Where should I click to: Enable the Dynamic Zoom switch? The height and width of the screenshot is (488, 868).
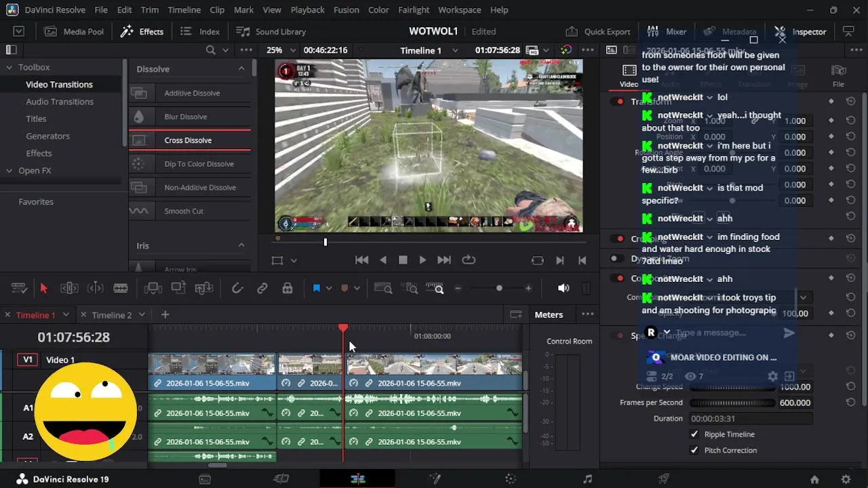pos(618,258)
